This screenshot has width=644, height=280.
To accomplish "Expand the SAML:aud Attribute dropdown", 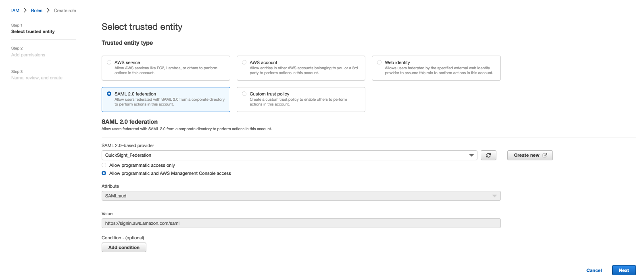I will [301, 196].
